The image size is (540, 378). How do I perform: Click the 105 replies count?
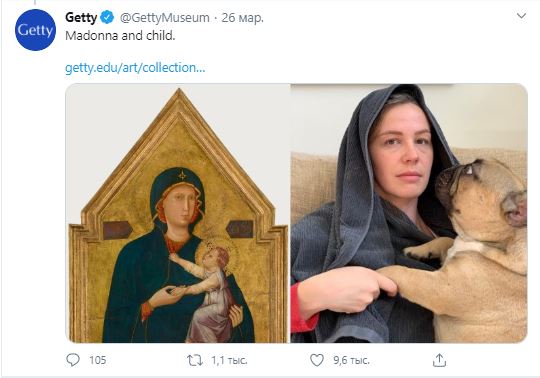(x=98, y=360)
